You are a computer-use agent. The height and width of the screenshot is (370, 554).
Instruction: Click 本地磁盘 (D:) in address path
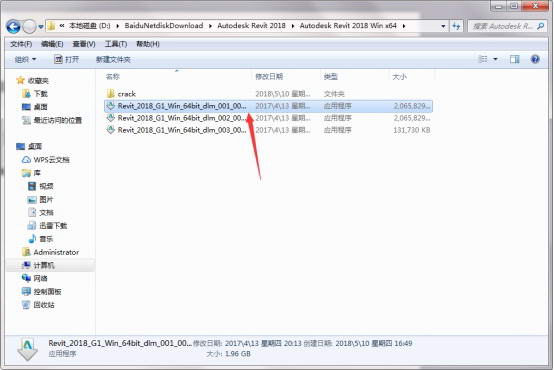click(90, 25)
